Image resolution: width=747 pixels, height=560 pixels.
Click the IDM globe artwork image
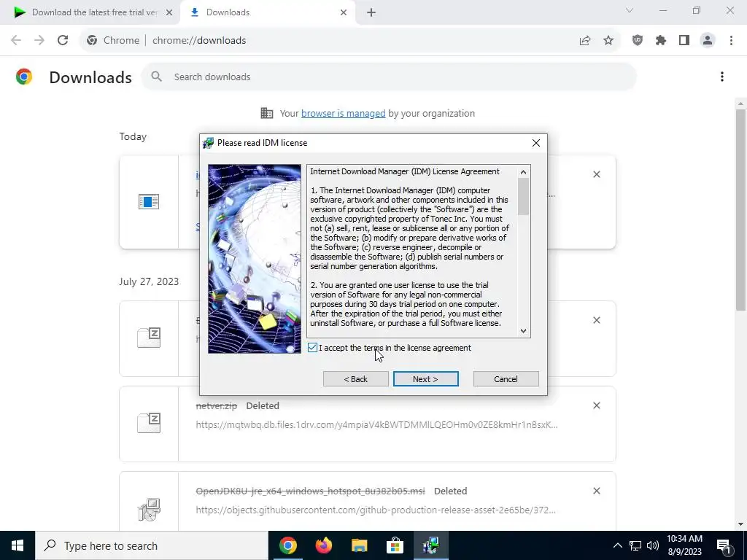click(x=255, y=259)
